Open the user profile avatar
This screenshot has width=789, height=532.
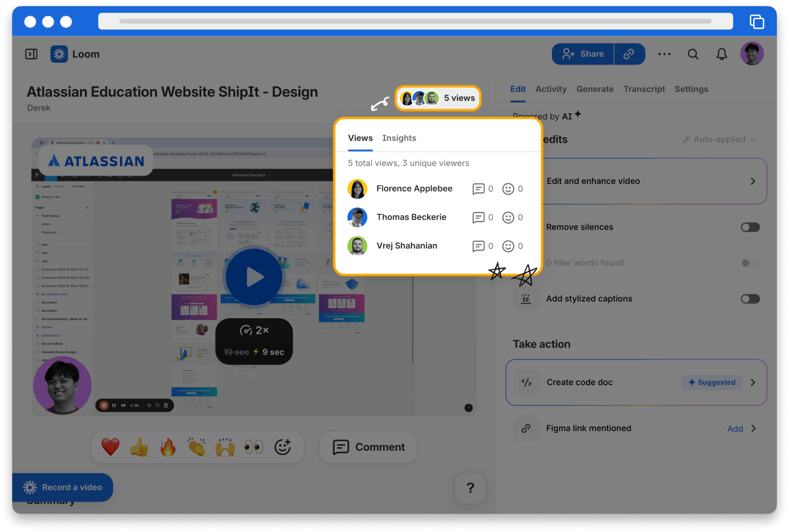click(x=752, y=54)
